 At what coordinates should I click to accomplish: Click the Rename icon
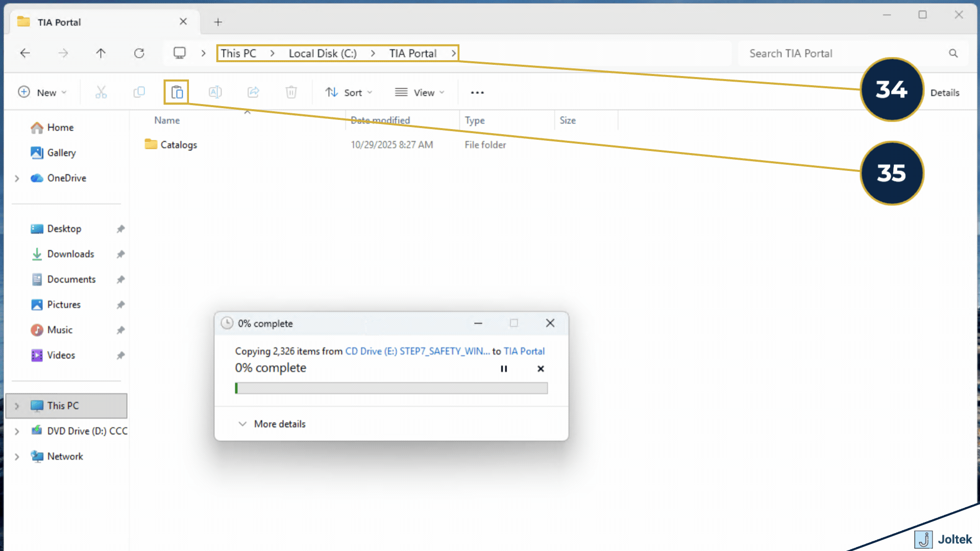pos(215,92)
